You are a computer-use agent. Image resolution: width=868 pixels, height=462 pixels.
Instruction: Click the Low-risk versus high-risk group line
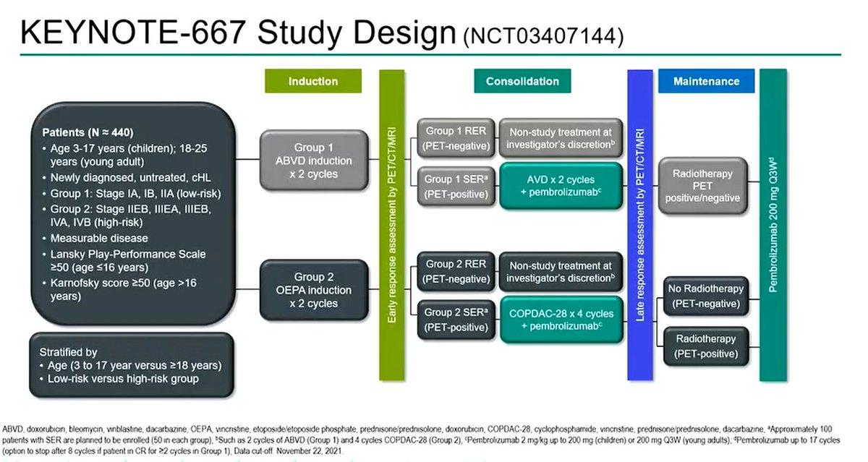coord(119,379)
